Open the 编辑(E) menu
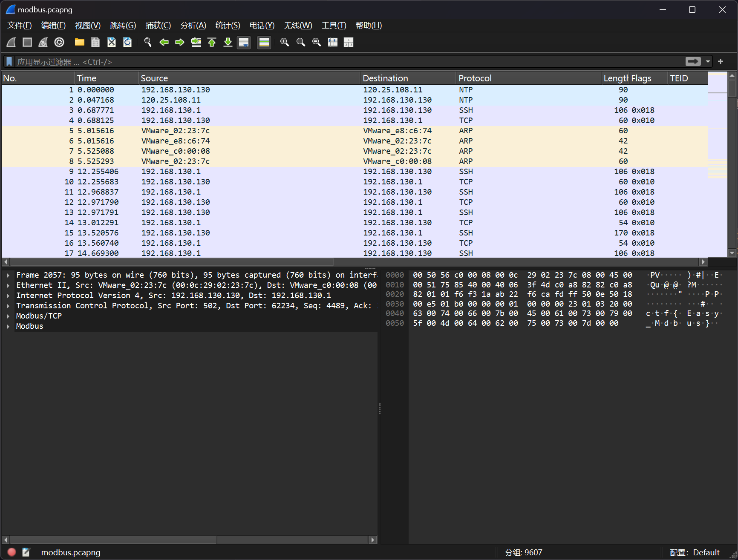Image resolution: width=738 pixels, height=560 pixels. pyautogui.click(x=53, y=26)
